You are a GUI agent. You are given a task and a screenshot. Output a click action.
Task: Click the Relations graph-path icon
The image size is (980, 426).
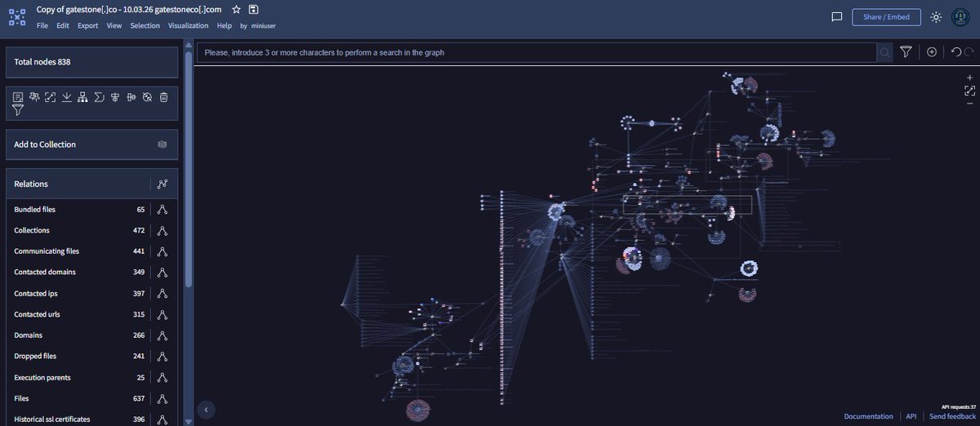click(163, 184)
